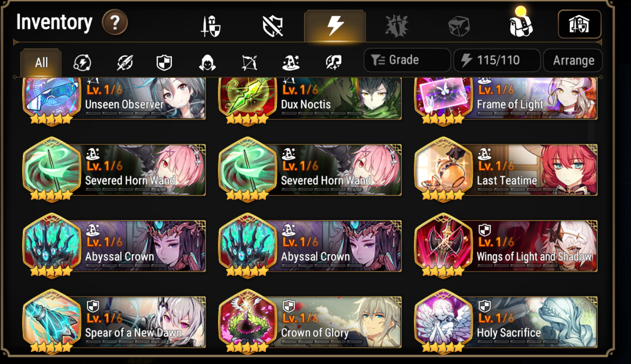The image size is (631, 364).
Task: Select the Last Teatime artifact
Action: coord(506,170)
